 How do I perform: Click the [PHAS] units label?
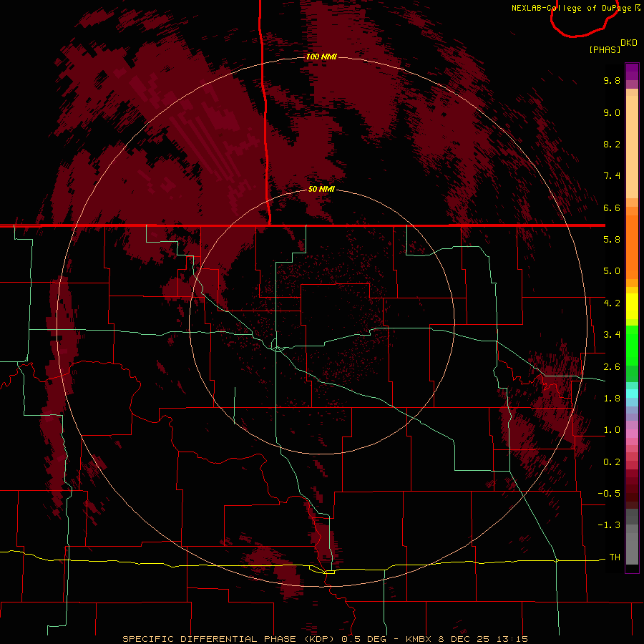point(605,49)
